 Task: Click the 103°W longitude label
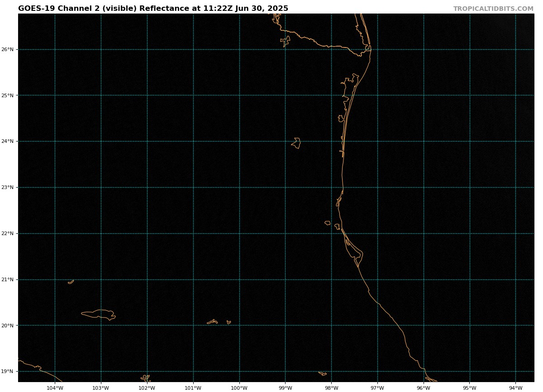coord(101,388)
